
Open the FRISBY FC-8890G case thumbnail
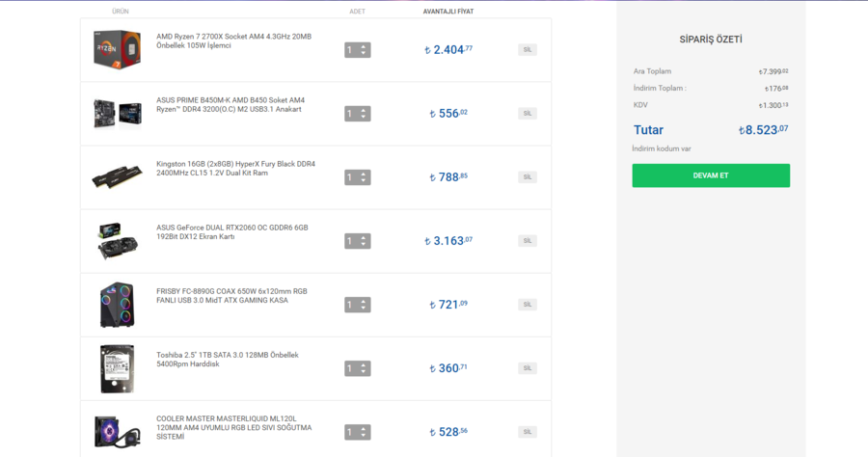tap(117, 305)
